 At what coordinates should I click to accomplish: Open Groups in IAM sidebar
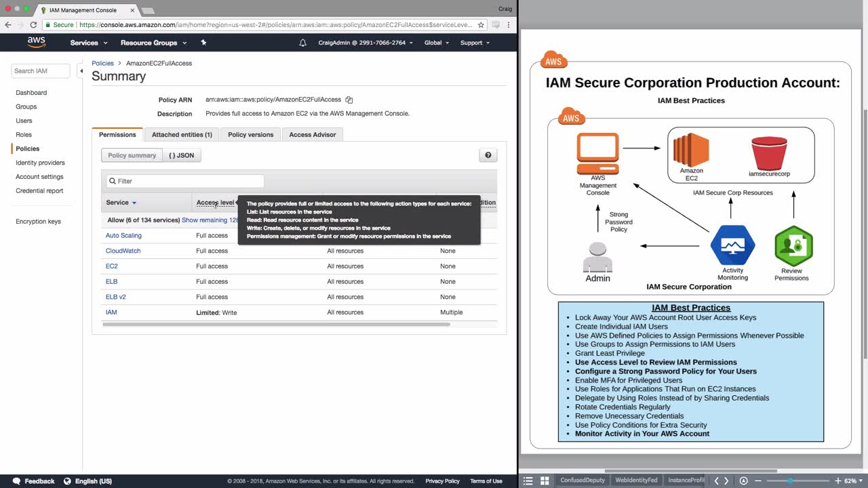pos(26,107)
